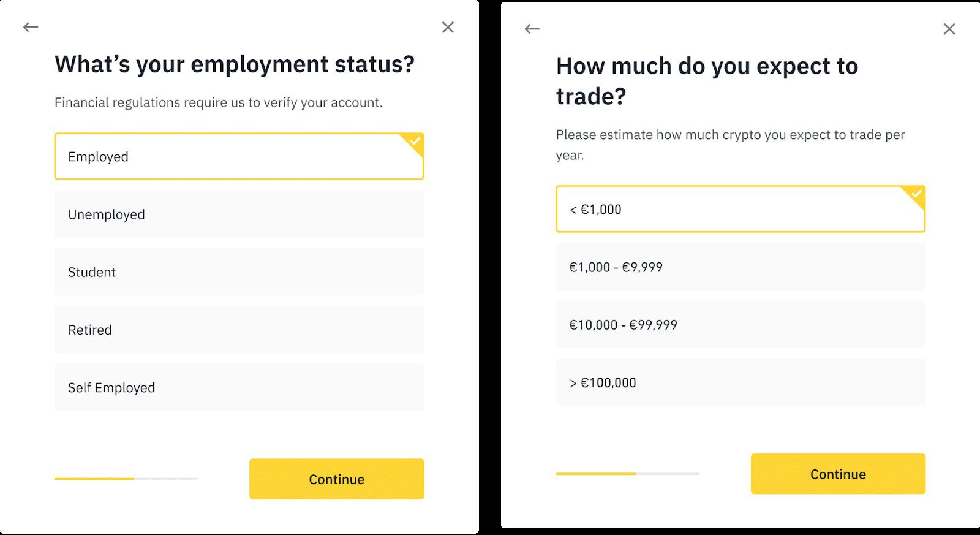Select Self Employed option

tap(239, 387)
